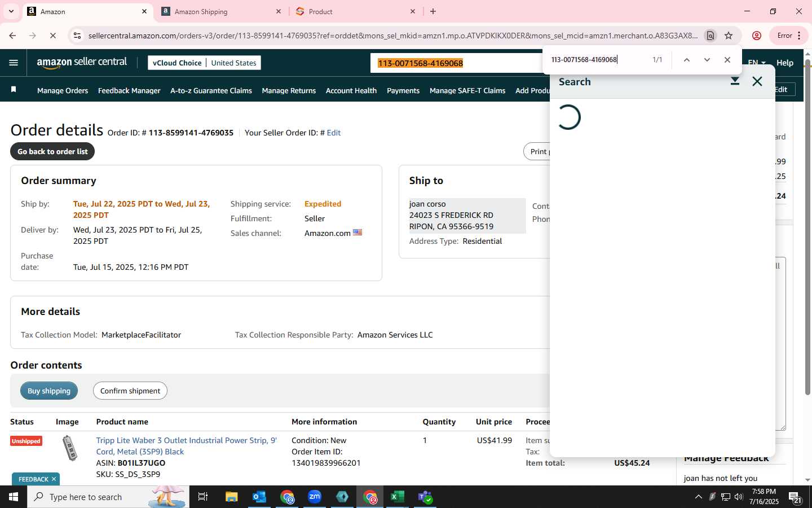
Task: Select vCloud Choice United States account switcher
Action: click(x=204, y=63)
